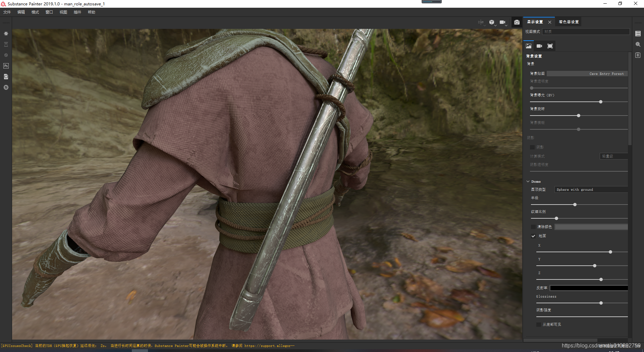
Task: Adjust the ground Z slider handle
Action: [x=601, y=279]
